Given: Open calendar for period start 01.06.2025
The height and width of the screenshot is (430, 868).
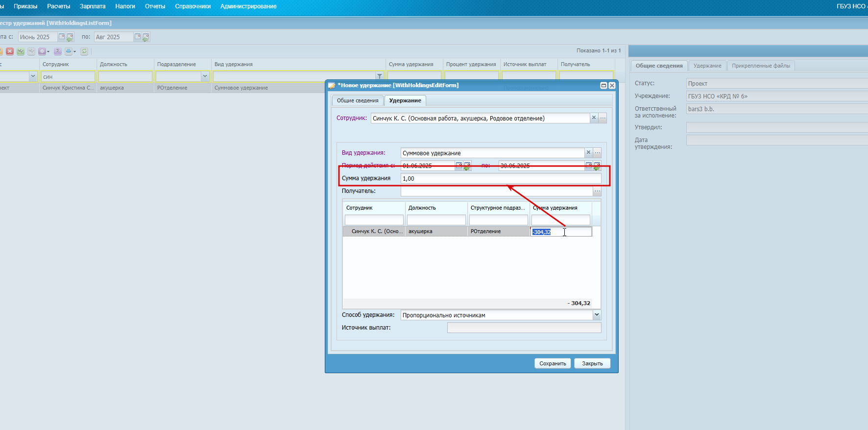Looking at the screenshot, I should pos(459,166).
